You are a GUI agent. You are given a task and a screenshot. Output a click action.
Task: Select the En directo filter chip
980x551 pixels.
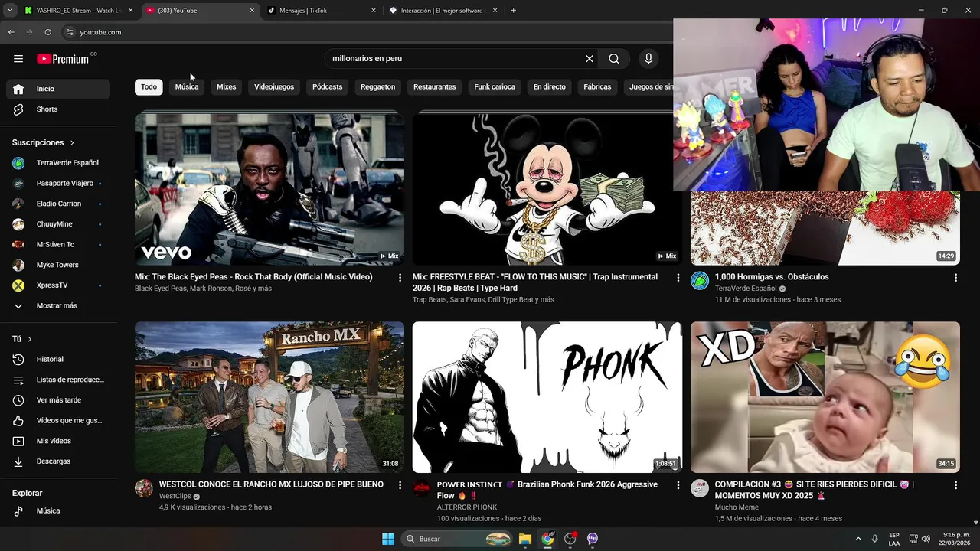[x=550, y=86]
